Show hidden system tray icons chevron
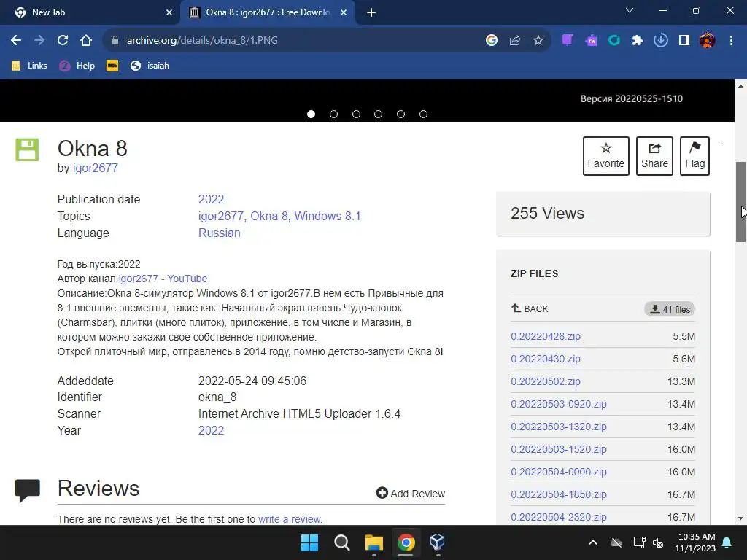747x560 pixels. point(593,542)
